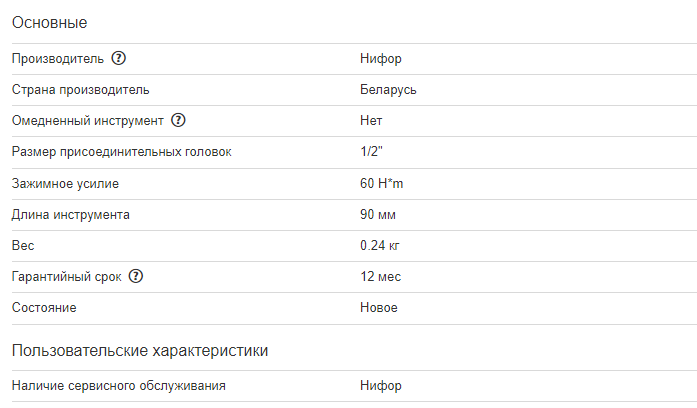Select the 1/2" head size value
The height and width of the screenshot is (408, 697).
point(372,152)
